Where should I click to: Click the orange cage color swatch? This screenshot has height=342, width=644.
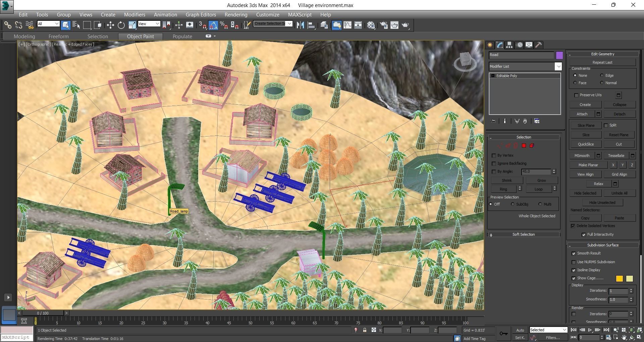tap(619, 279)
